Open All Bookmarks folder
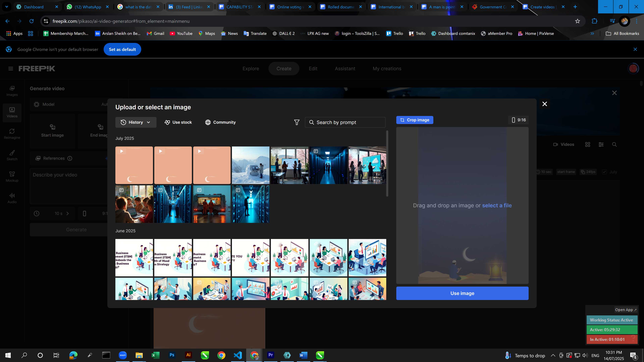Image resolution: width=644 pixels, height=362 pixels. point(623,34)
